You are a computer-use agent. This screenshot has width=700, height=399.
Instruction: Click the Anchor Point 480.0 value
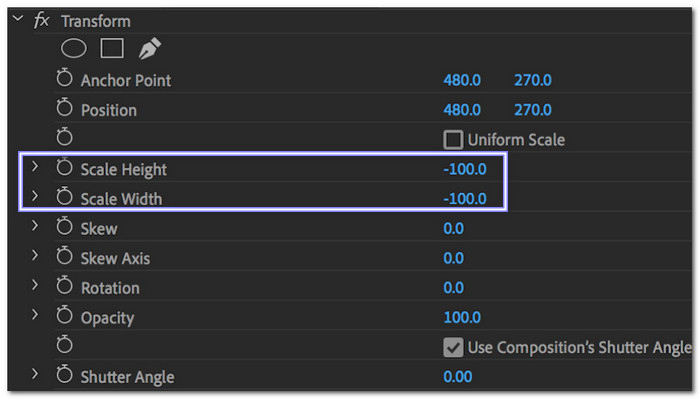(462, 80)
